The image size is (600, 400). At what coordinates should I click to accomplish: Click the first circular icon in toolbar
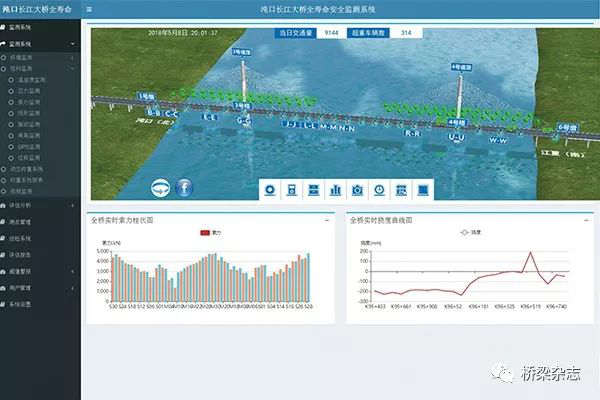pyautogui.click(x=268, y=190)
